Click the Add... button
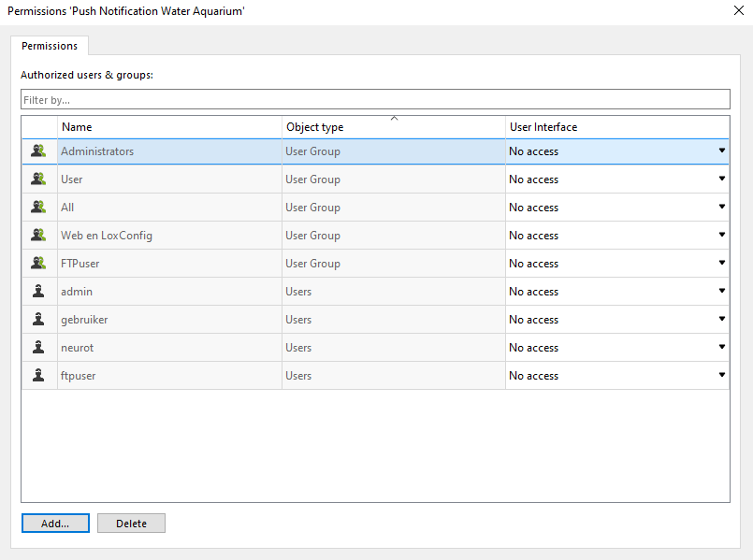 tap(55, 523)
